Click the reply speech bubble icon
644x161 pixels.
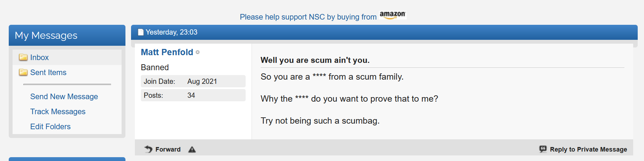click(543, 149)
